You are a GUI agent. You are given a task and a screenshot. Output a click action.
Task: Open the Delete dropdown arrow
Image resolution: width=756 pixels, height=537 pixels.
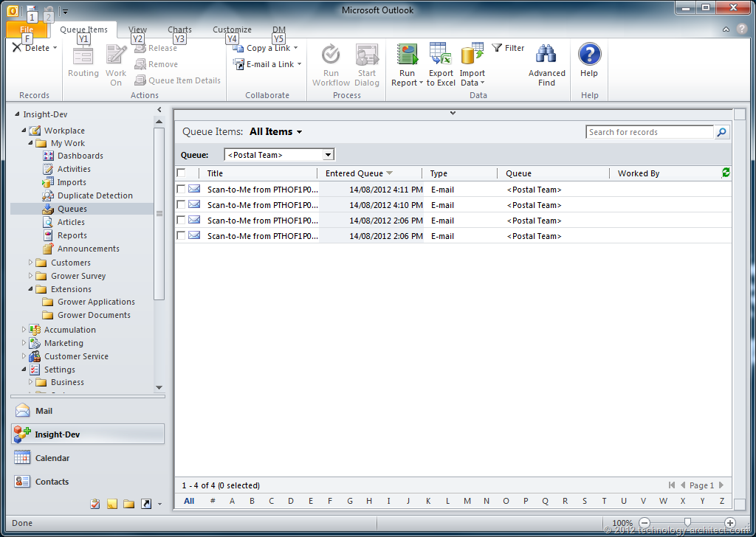(x=55, y=48)
